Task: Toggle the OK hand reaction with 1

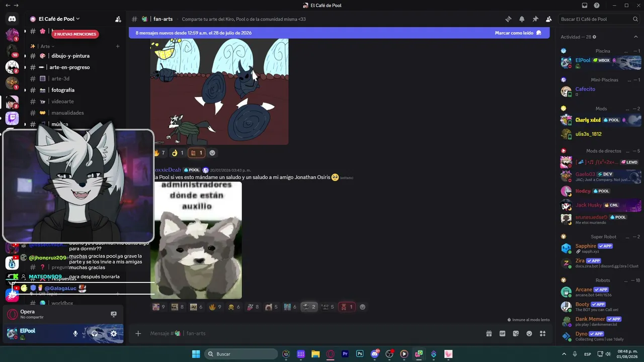Action: pyautogui.click(x=178, y=153)
